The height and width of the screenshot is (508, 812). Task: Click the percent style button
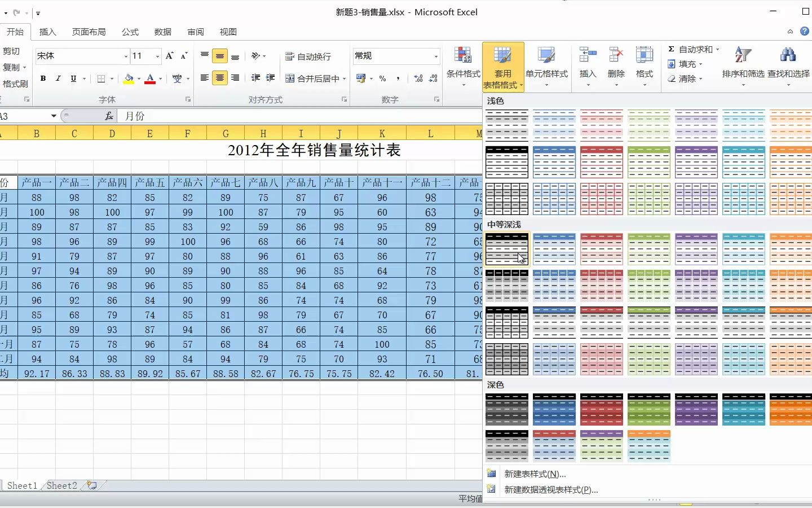click(x=383, y=78)
